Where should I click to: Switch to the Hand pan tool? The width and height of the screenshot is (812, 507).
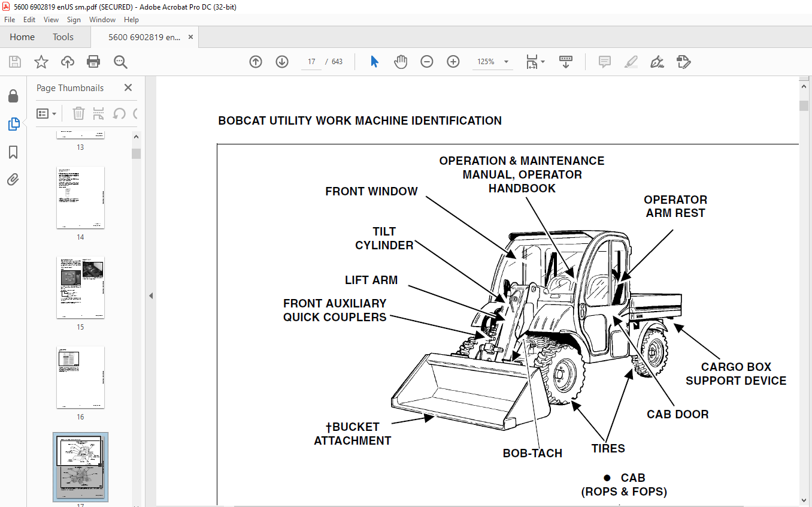pos(401,62)
